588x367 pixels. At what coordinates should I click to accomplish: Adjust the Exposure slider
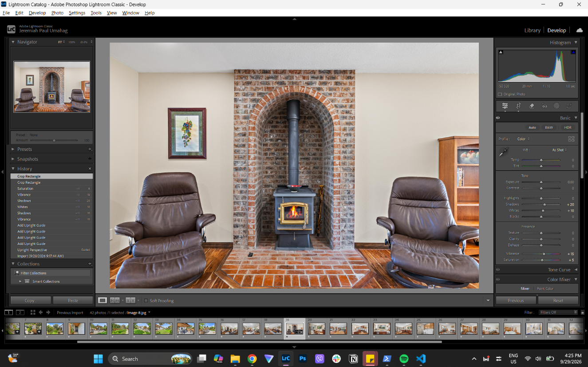541,182
